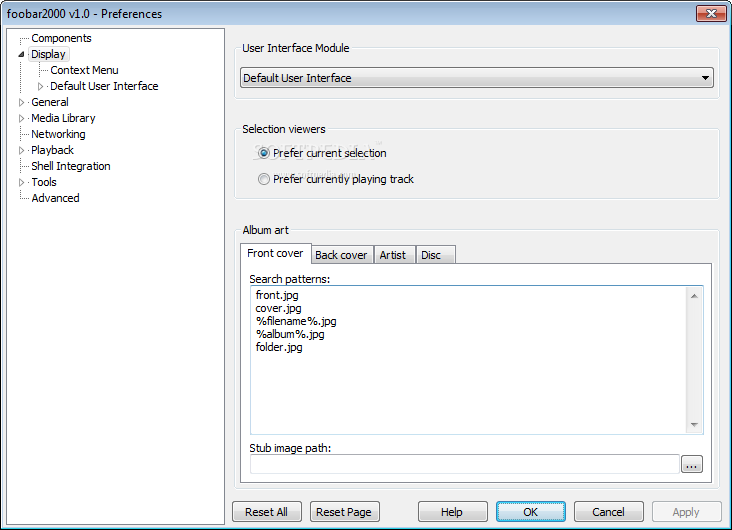
Task: Expand the Media Library tree arrow
Action: coord(21,119)
